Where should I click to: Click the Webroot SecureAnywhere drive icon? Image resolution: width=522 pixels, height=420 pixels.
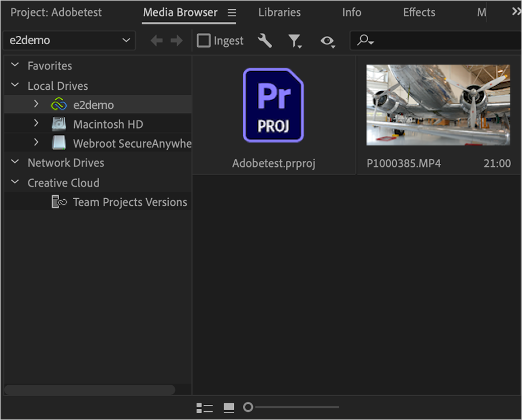[59, 143]
